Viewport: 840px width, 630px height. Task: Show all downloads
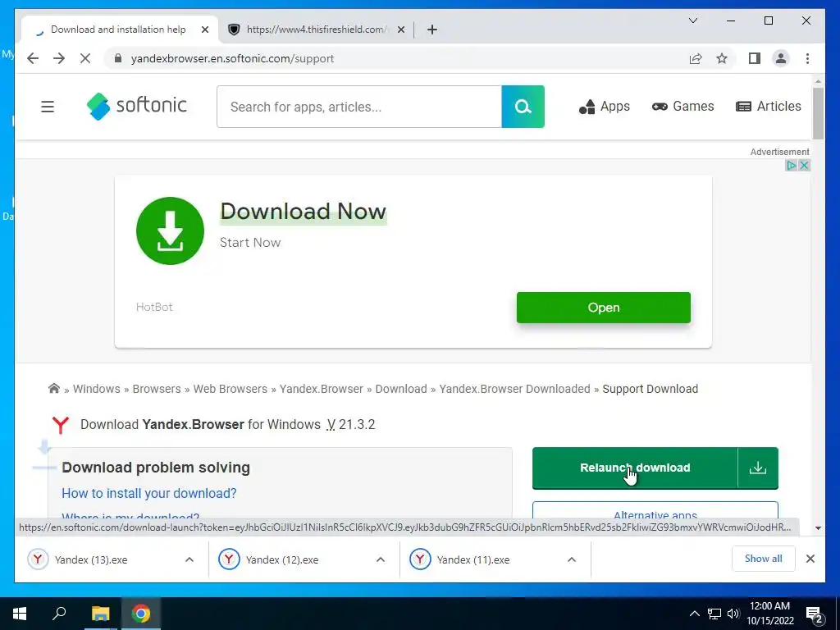click(764, 559)
